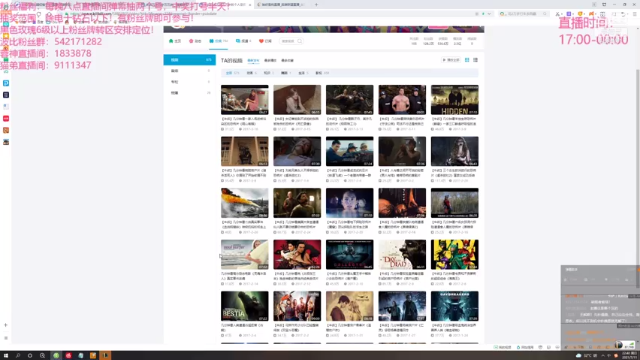Click the browser search box at top right
The image size is (640, 360).
[x=524, y=14]
